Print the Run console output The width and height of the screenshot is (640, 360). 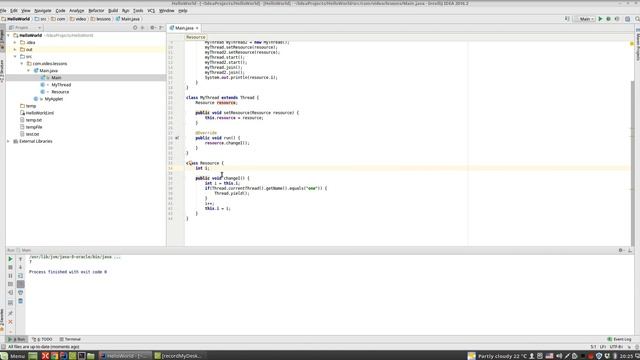pyautogui.click(x=20, y=293)
